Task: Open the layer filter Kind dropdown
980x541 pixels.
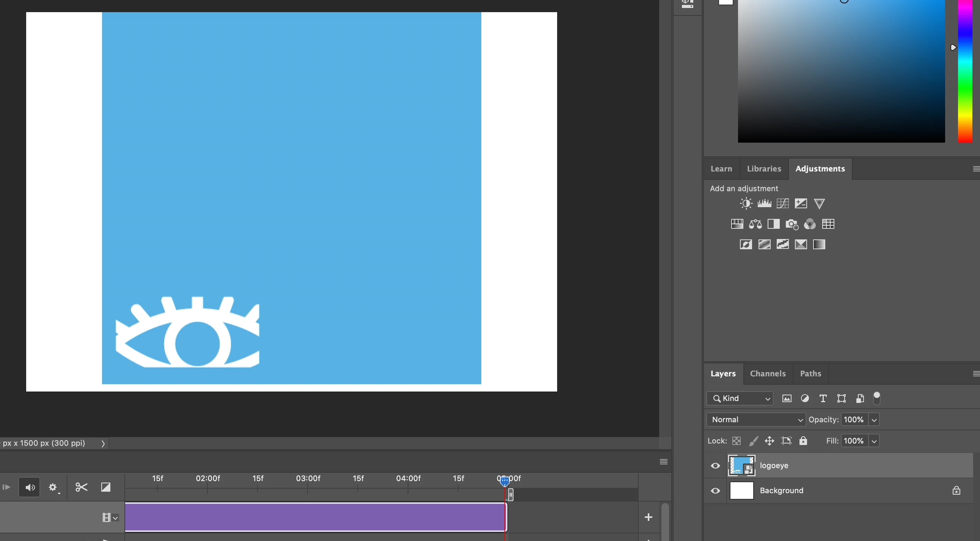Action: [740, 398]
